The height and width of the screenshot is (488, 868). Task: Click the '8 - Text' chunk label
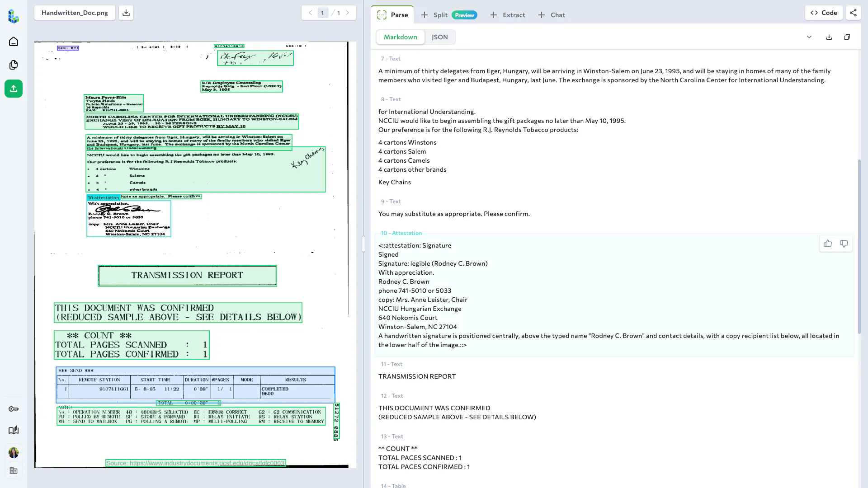(391, 99)
